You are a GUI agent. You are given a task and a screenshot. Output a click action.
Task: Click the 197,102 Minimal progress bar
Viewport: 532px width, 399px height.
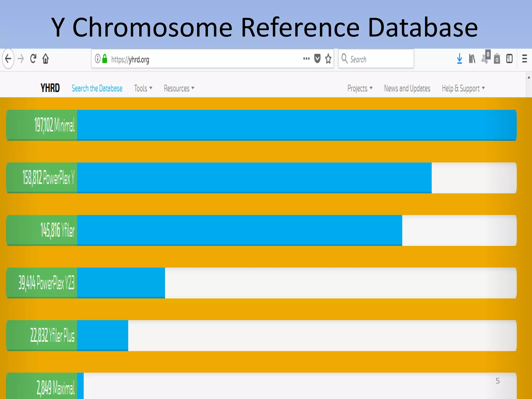[x=261, y=125]
